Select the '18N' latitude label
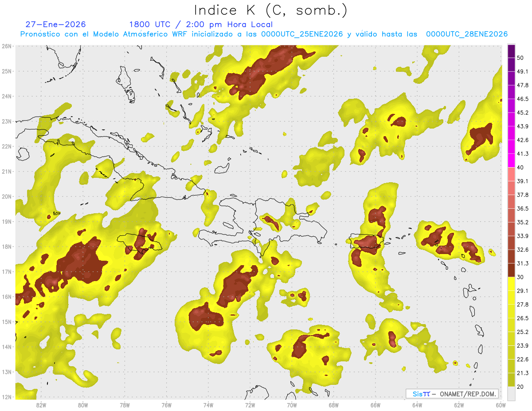Image resolution: width=532 pixels, height=411 pixels. [x=7, y=247]
